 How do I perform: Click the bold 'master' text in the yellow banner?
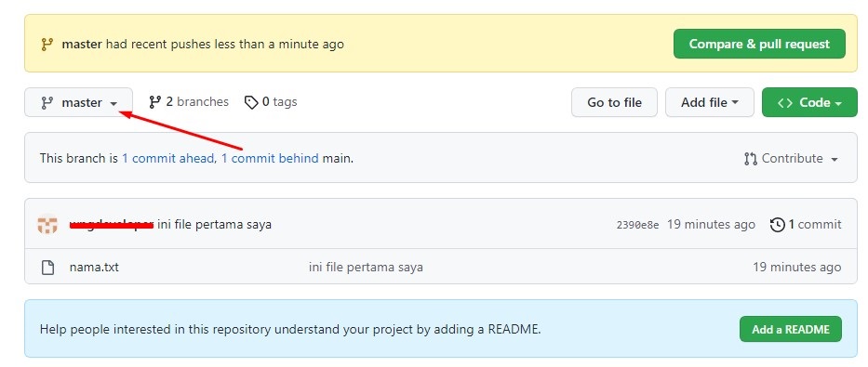(x=82, y=45)
